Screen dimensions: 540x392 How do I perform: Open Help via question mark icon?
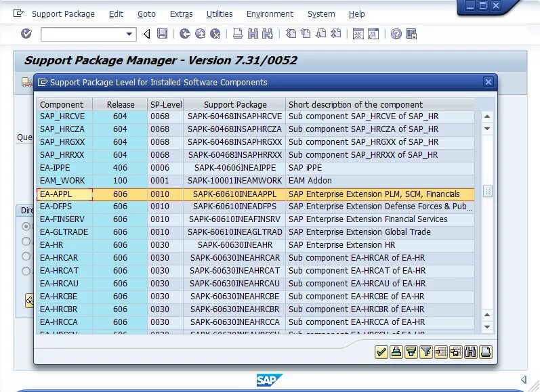396,34
